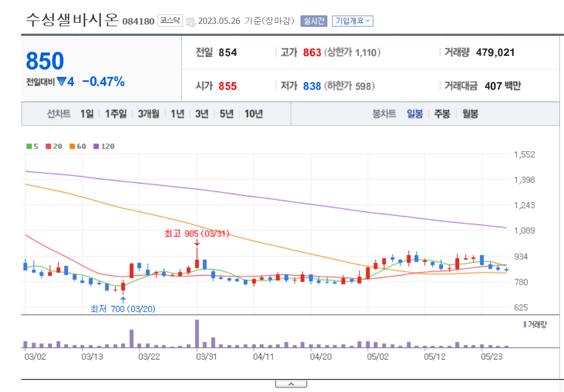
Task: Click the 최저 700 (03/20) low marker
Action: click(x=123, y=309)
